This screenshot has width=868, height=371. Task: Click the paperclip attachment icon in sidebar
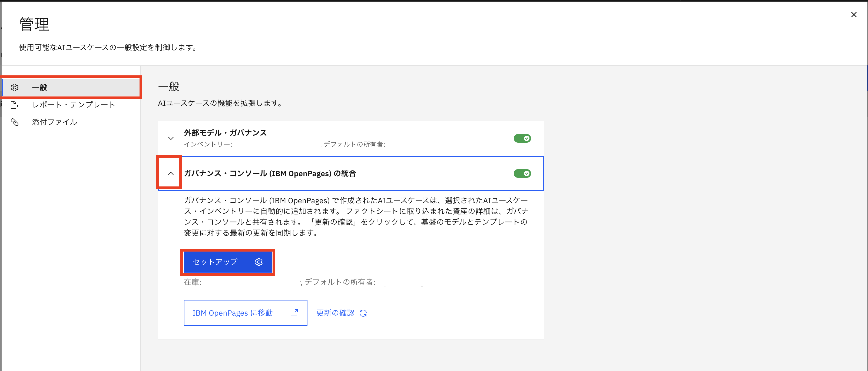[15, 122]
